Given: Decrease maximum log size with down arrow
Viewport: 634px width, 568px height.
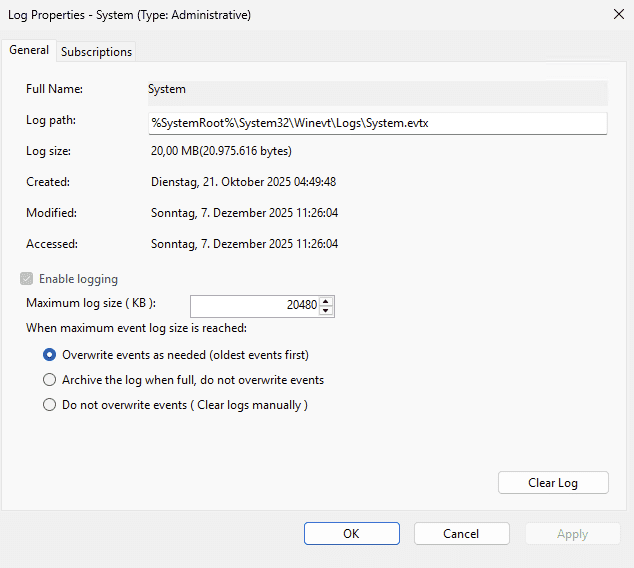Looking at the screenshot, I should [x=326, y=311].
